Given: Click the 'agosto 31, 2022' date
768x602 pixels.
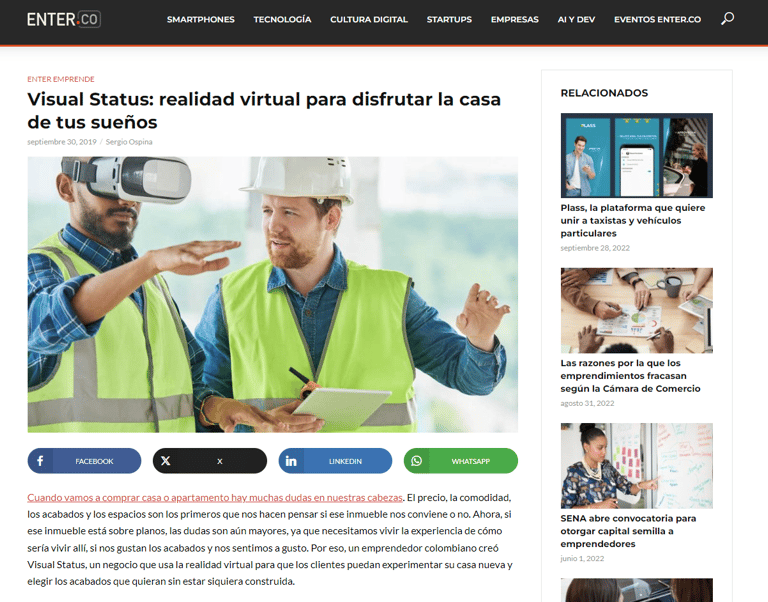Looking at the screenshot, I should (x=587, y=403).
